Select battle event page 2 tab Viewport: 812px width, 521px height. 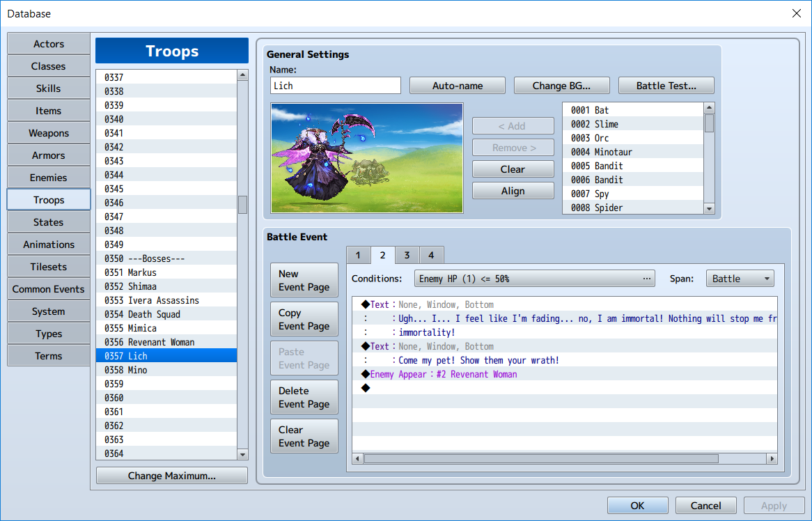383,255
